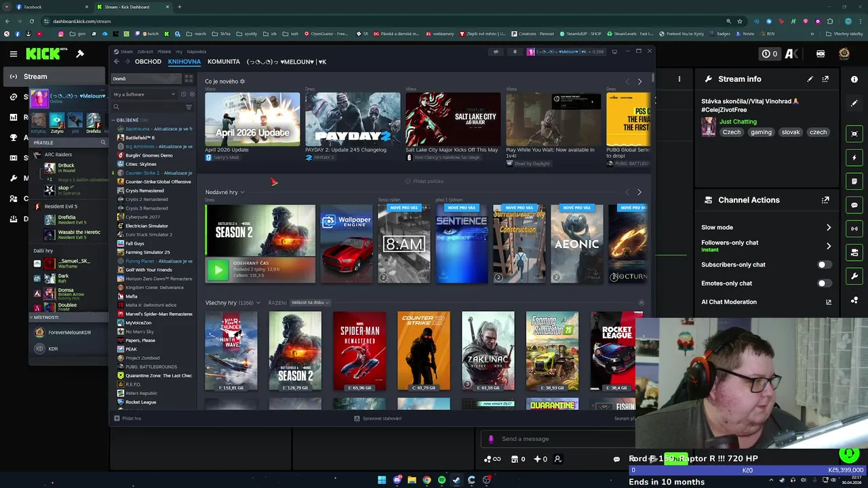Select Euro Truck Simulator 2 in list

tap(149, 235)
